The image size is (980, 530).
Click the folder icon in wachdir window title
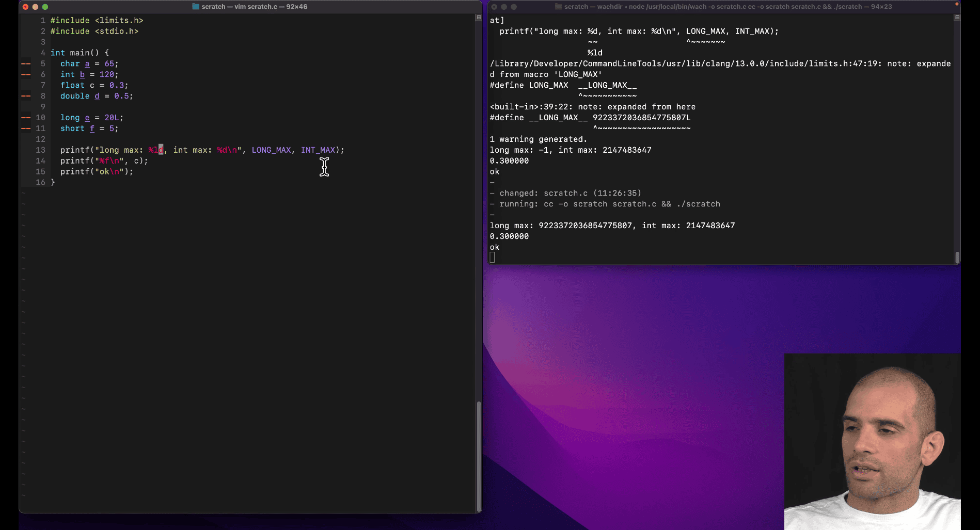[558, 7]
